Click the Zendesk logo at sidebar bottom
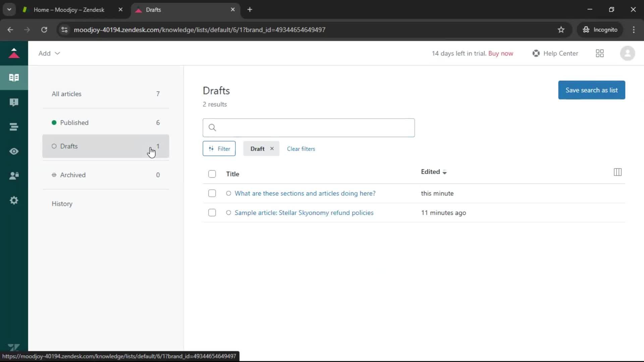This screenshot has height=362, width=644. (x=14, y=348)
